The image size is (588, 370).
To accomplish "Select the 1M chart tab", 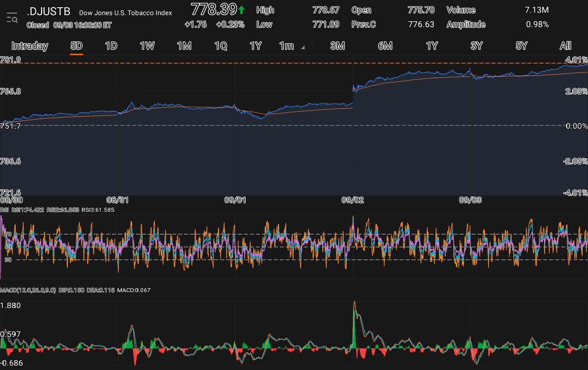I will click(x=184, y=46).
